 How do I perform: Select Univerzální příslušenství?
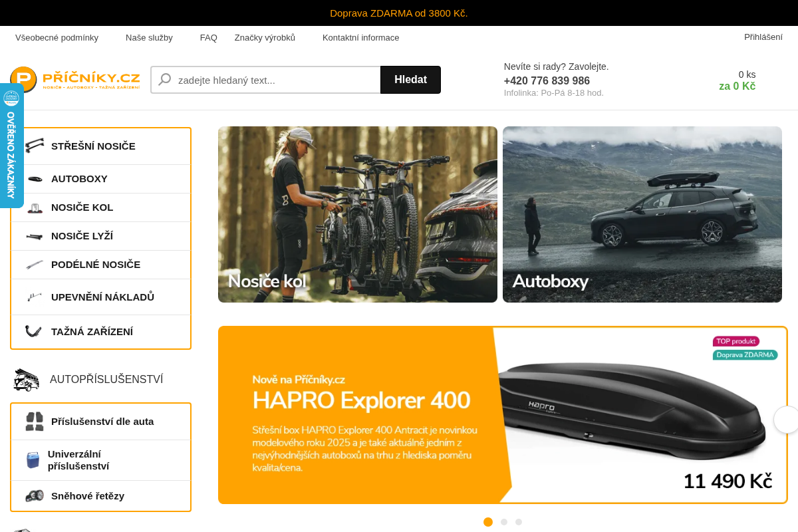101,460
